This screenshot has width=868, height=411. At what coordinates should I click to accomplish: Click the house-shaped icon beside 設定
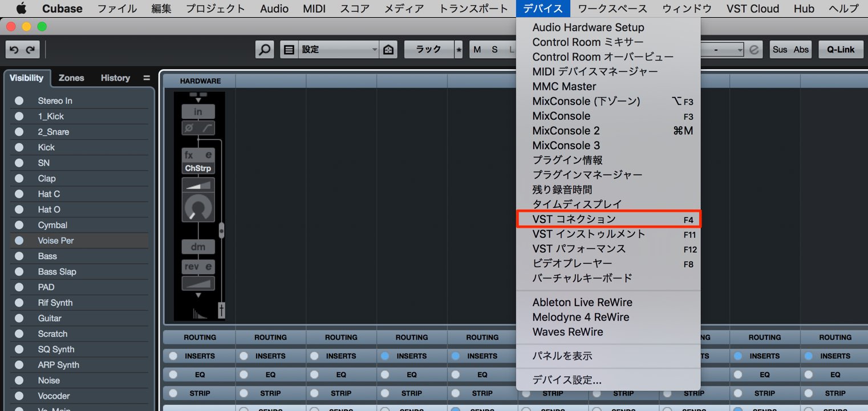388,50
